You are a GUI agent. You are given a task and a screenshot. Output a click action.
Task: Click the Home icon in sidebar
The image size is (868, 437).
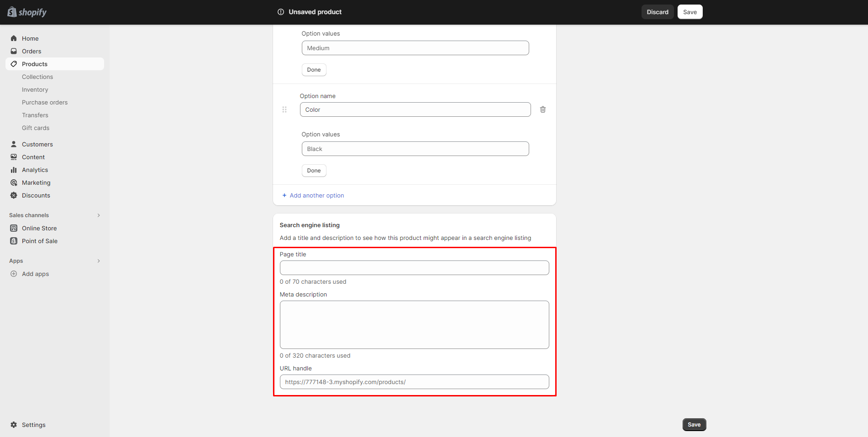tap(14, 38)
